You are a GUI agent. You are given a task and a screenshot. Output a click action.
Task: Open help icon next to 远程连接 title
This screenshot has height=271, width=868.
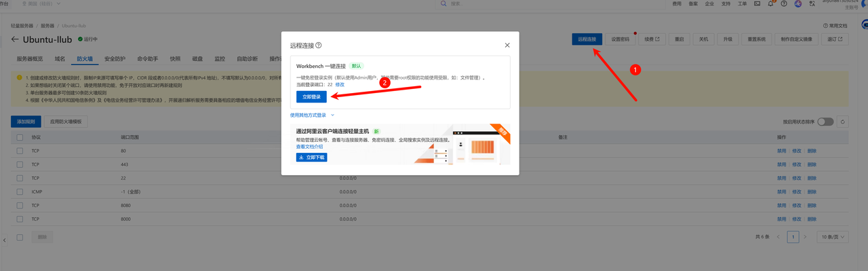(x=319, y=46)
